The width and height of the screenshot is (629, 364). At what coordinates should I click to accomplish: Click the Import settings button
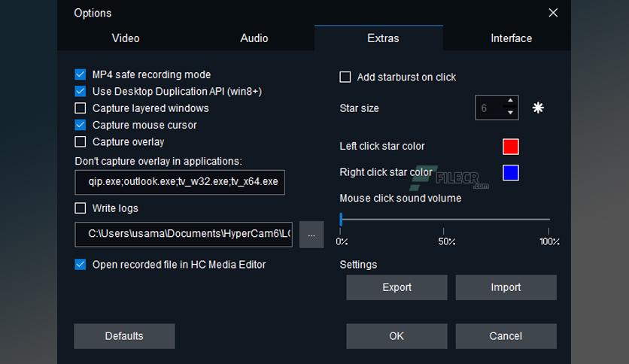pyautogui.click(x=506, y=287)
